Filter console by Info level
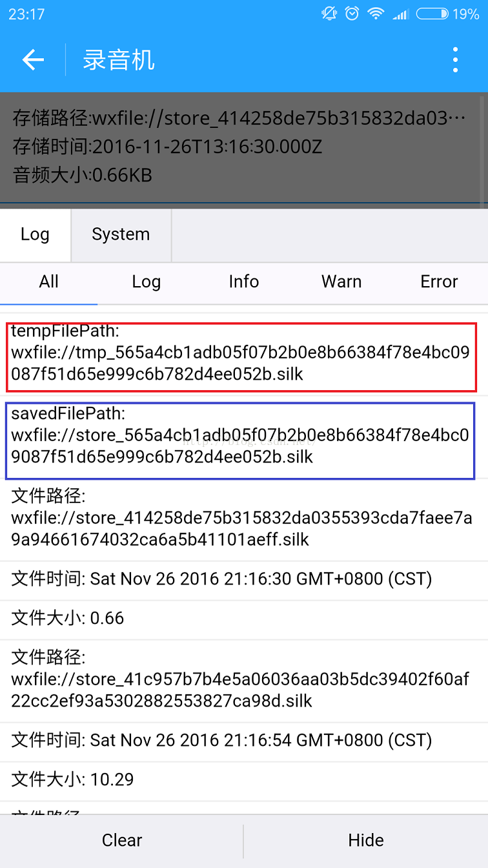Screen dimensions: 488x868 pyautogui.click(x=244, y=282)
